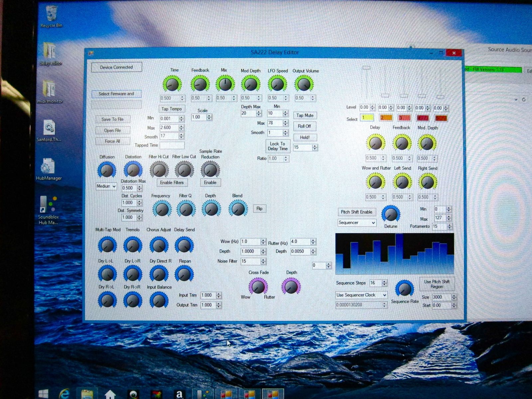Toggle the Enable Filters button
532x399 pixels.
pos(172,183)
